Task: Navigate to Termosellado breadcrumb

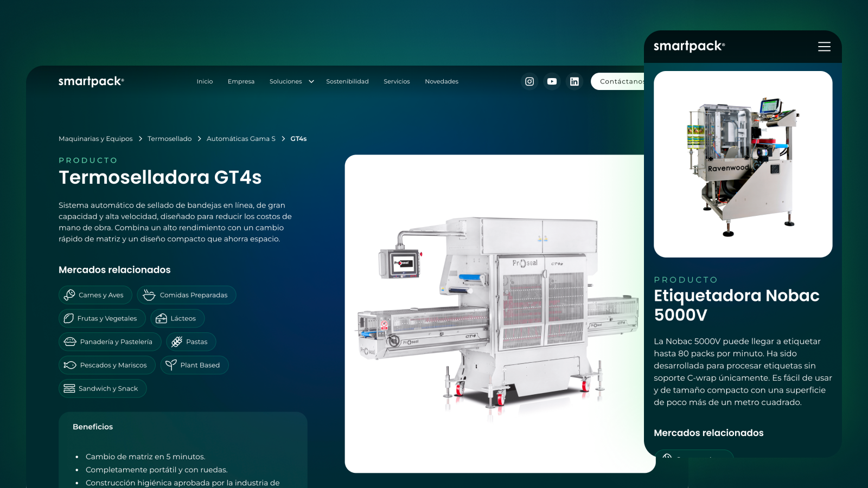Action: pyautogui.click(x=169, y=139)
